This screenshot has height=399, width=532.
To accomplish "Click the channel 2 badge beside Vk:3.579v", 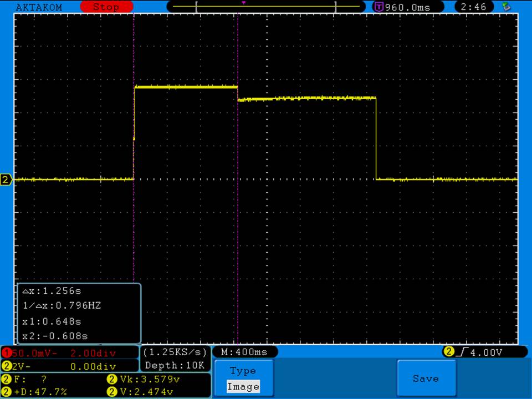I will click(x=111, y=380).
